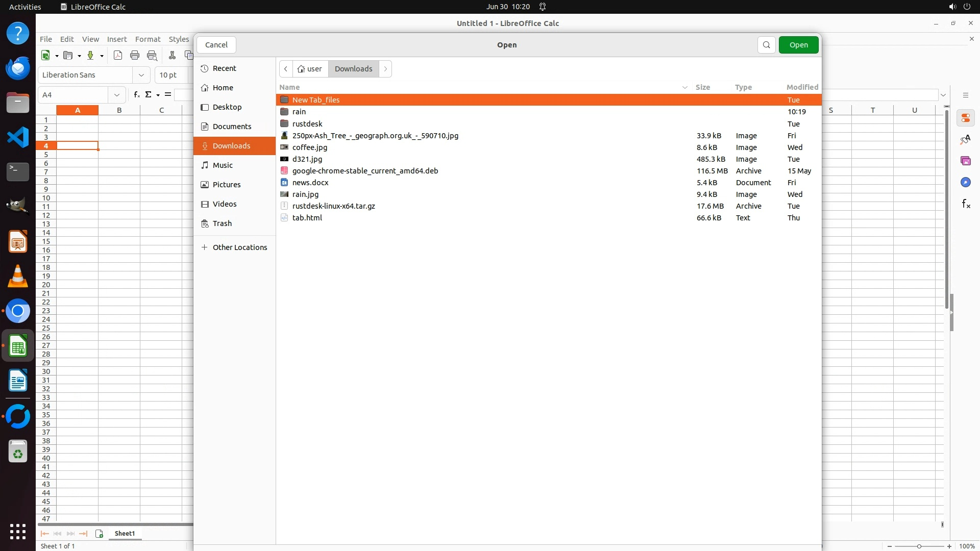Screen dimensions: 980x551
Task: Open the Functions sidebar panel icon
Action: coord(966,204)
